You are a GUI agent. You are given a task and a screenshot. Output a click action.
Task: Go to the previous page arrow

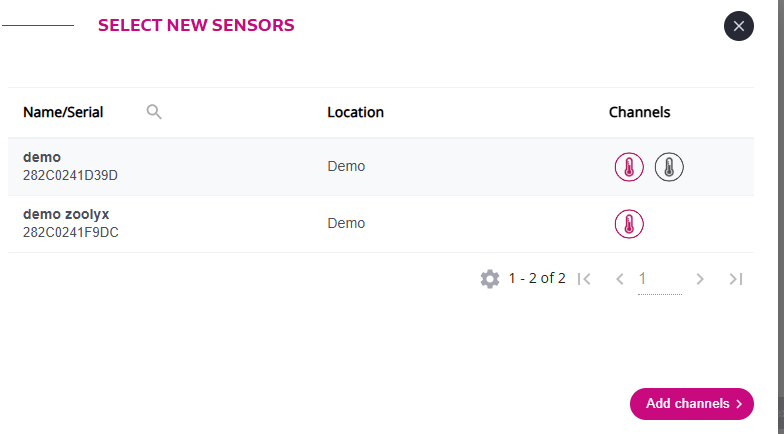(x=620, y=279)
